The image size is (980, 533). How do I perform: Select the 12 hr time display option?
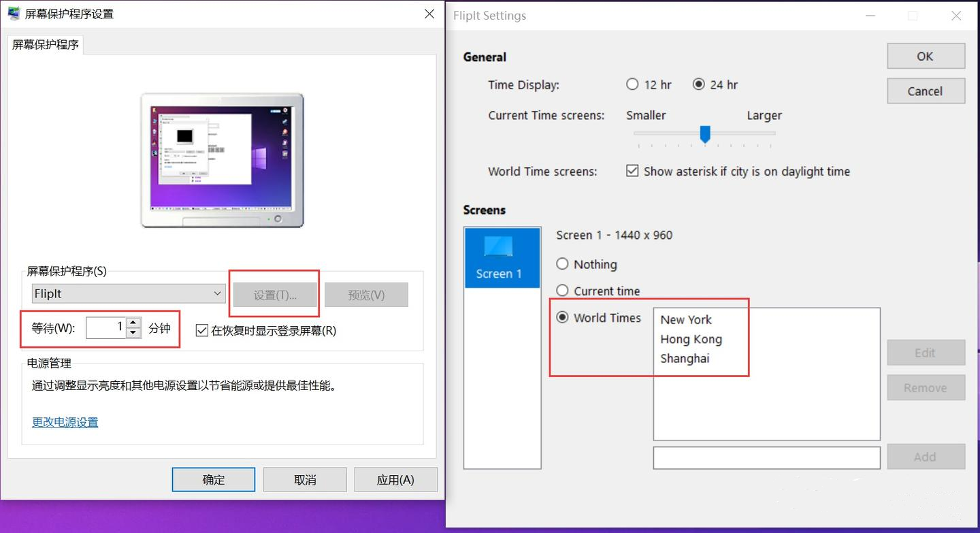click(632, 84)
